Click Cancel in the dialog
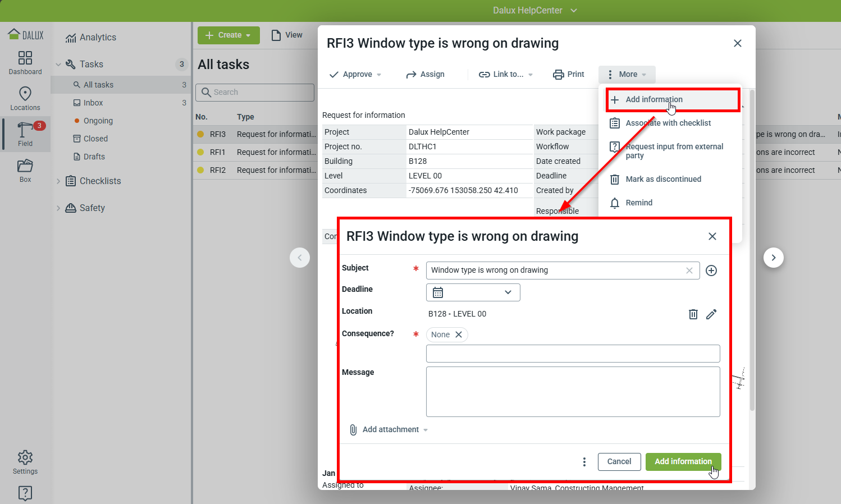 point(619,461)
